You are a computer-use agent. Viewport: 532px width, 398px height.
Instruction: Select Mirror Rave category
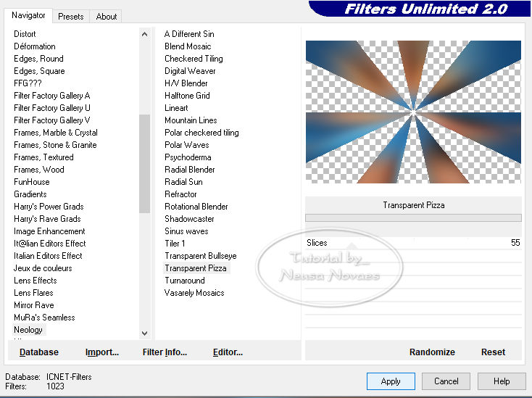[34, 305]
